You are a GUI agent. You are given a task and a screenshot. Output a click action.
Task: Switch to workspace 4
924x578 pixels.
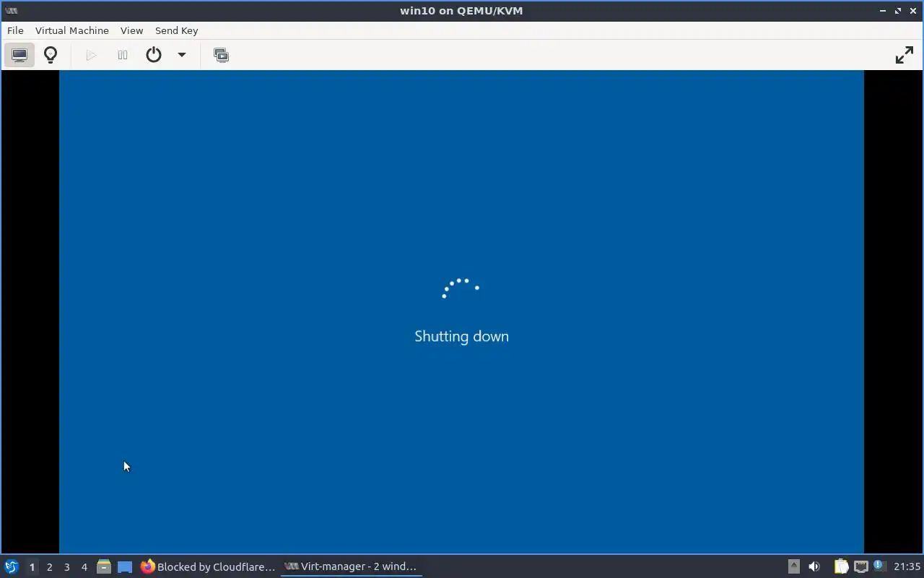point(84,567)
